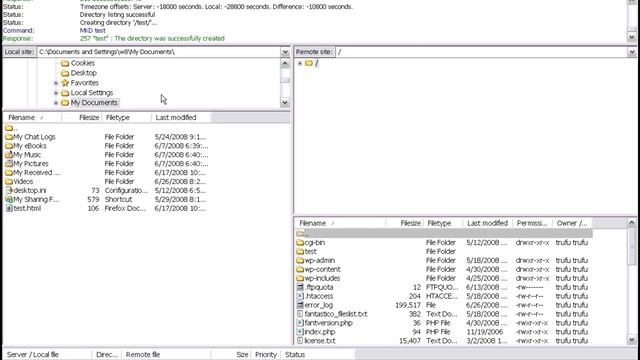Click the desktop.ini file icon
640x360 pixels.
9,191
